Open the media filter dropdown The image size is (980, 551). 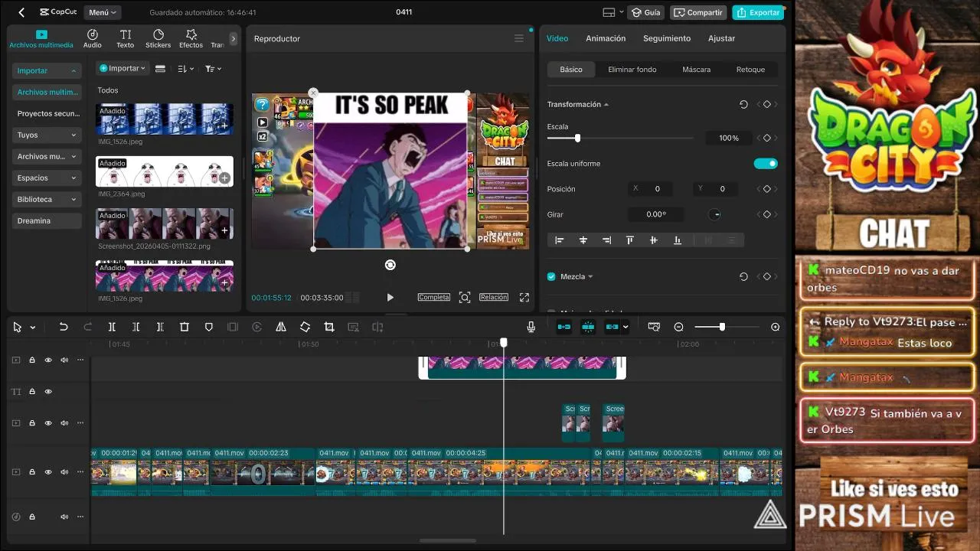tap(213, 69)
